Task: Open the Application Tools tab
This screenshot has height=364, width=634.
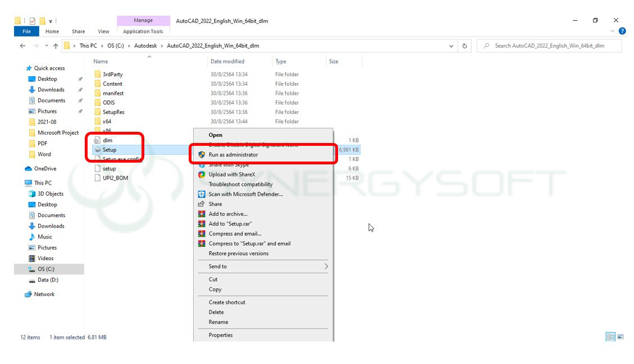Action: [x=143, y=31]
